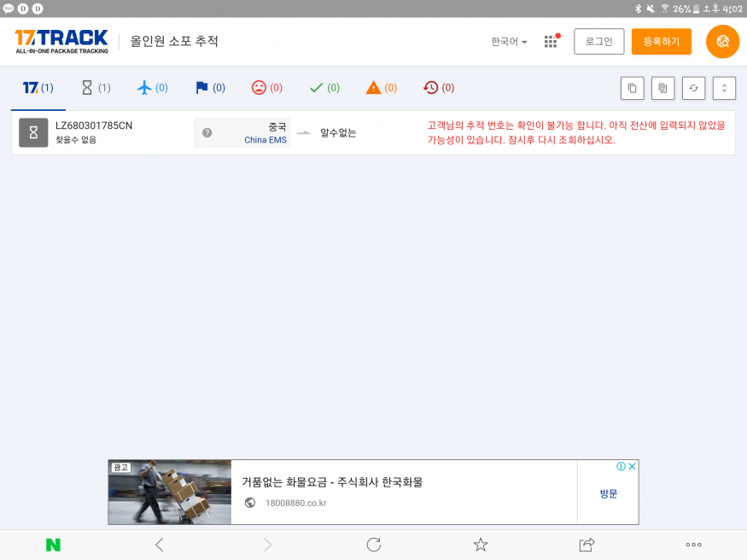Switch to the in-transit airplane tab
The height and width of the screenshot is (560, 747).
coord(153,88)
